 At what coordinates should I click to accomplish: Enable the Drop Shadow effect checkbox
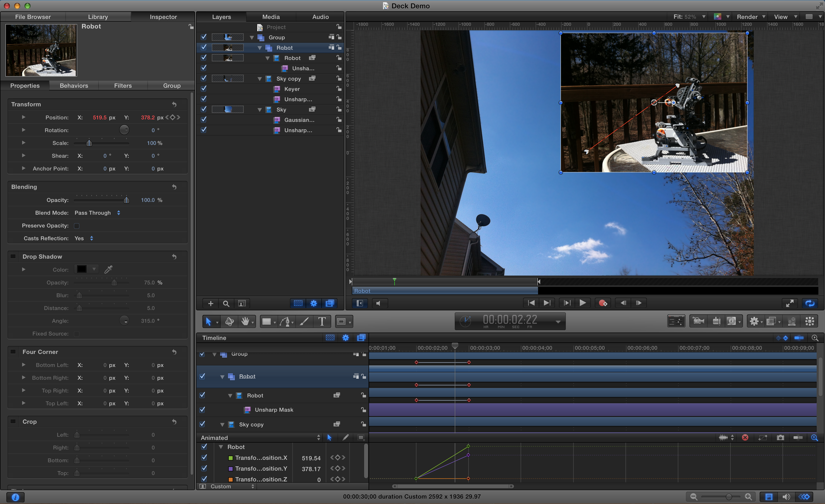point(13,256)
